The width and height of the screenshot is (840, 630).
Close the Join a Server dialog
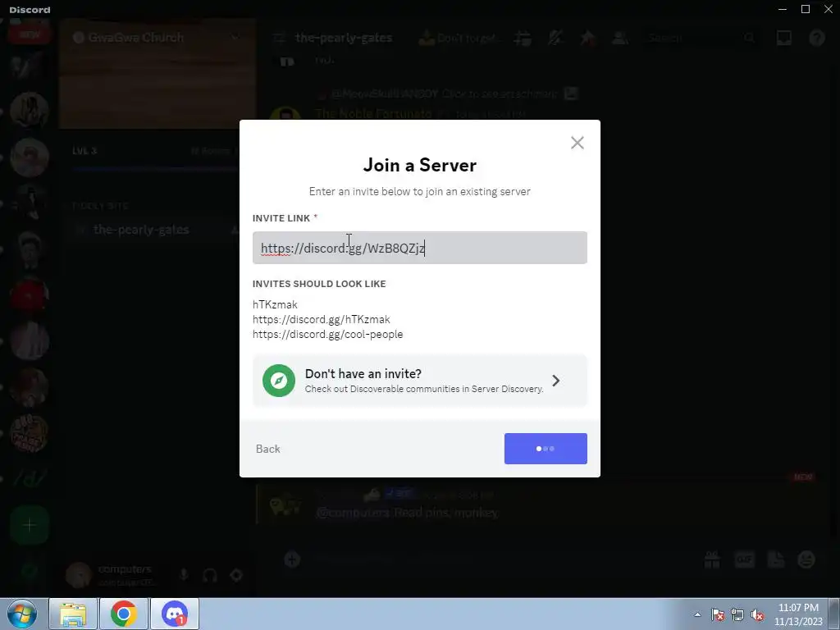coord(577,143)
